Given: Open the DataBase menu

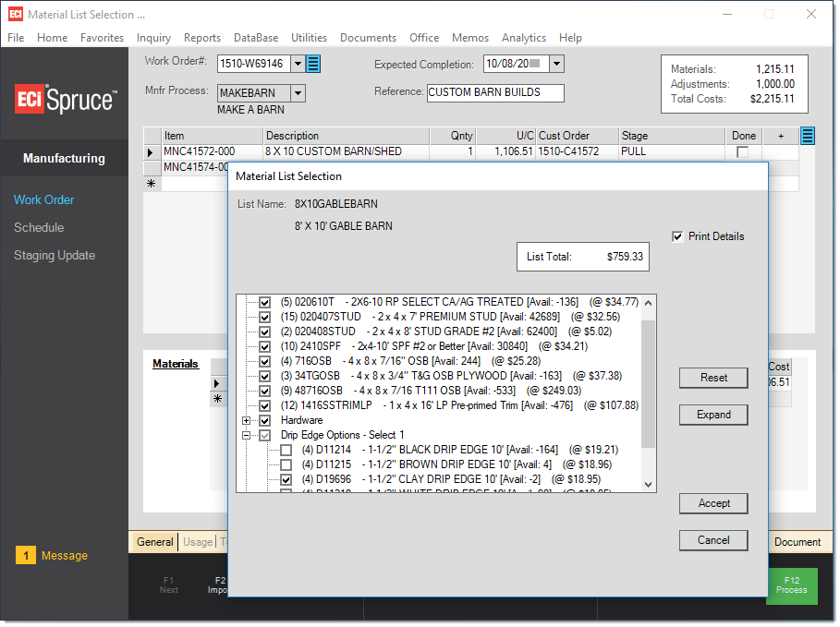Looking at the screenshot, I should pyautogui.click(x=256, y=38).
